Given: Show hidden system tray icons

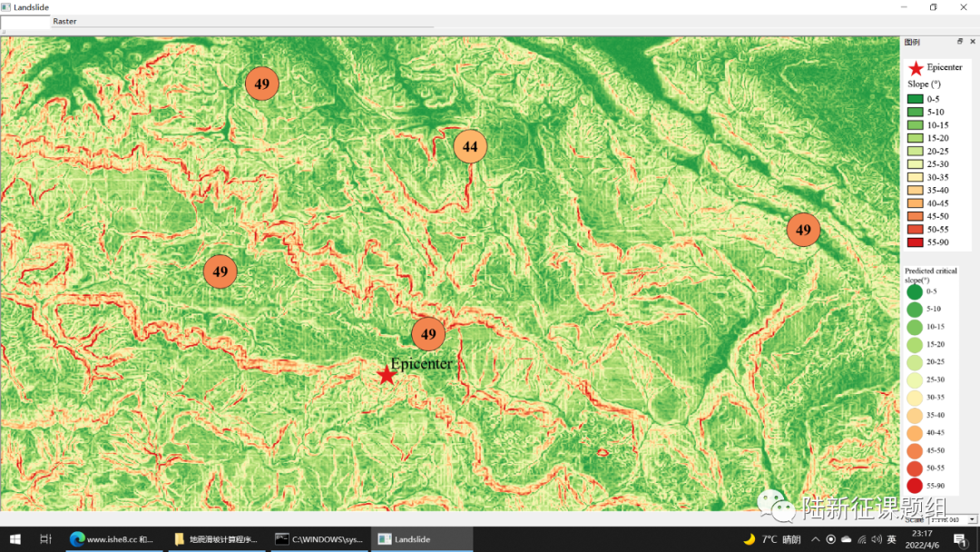Looking at the screenshot, I should [x=817, y=539].
